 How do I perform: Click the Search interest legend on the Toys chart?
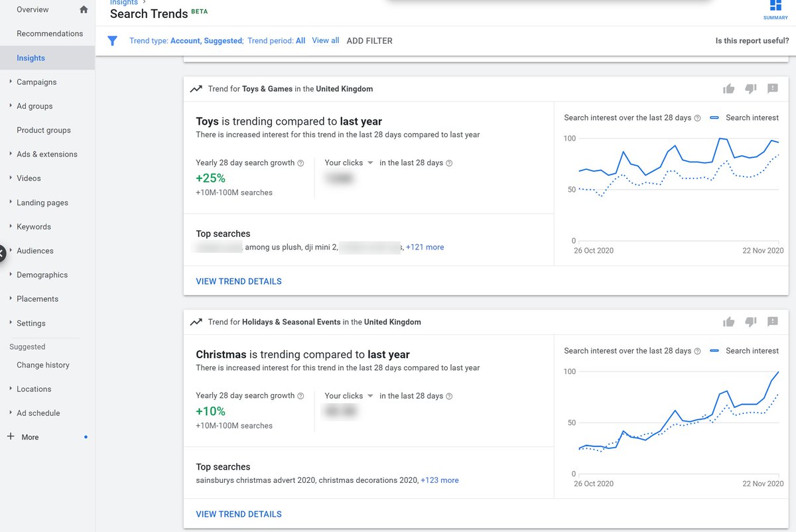point(744,118)
